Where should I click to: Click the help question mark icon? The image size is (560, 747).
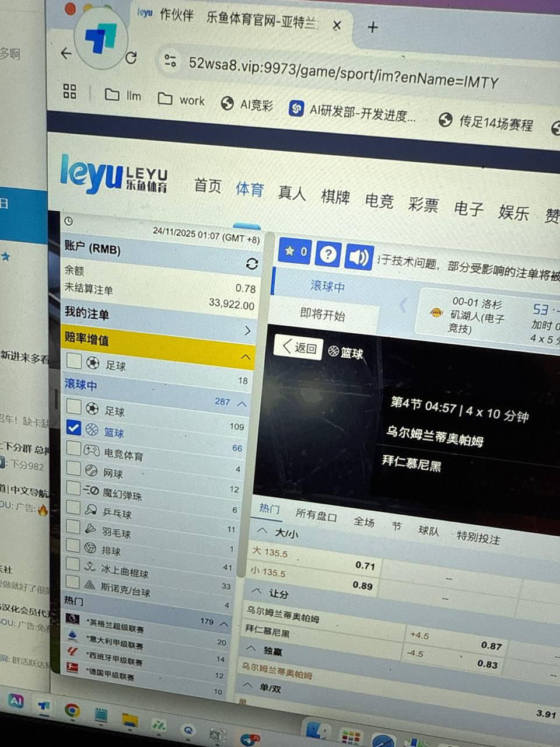click(x=328, y=254)
